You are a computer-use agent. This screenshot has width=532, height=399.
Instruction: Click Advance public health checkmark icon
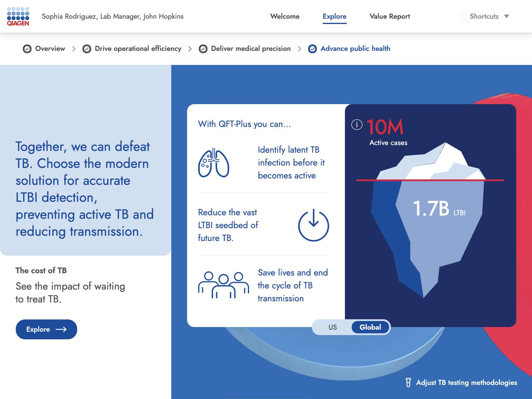[312, 49]
